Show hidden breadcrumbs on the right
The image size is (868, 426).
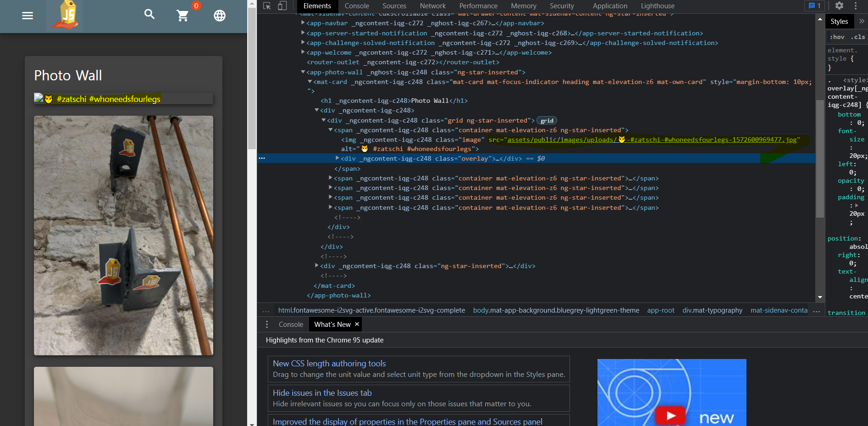tap(816, 311)
